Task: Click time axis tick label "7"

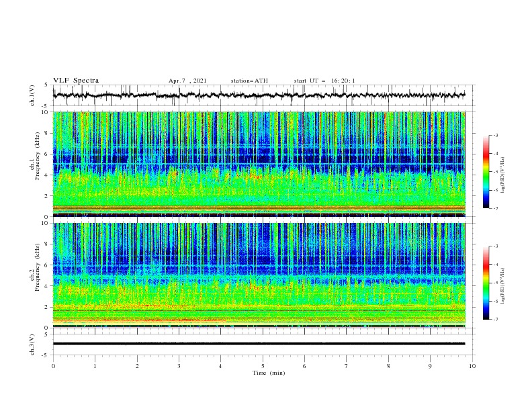Action: (x=347, y=366)
